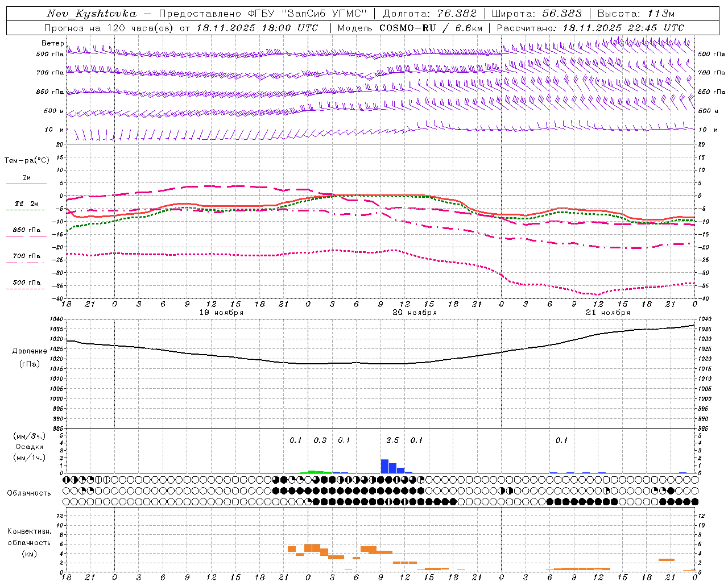Click the station name Nov_Kyshtovka

(x=91, y=14)
